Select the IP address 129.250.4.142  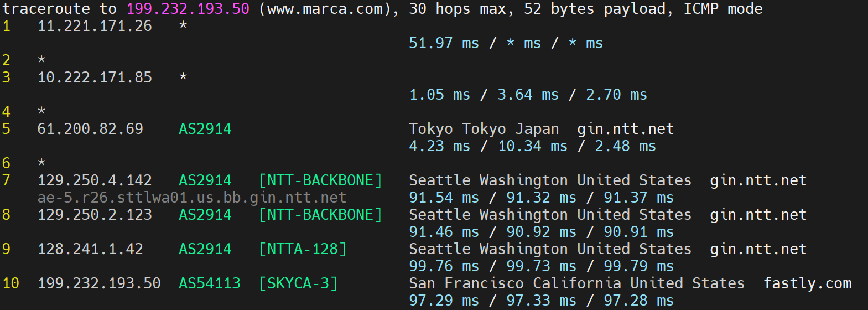pyautogui.click(x=95, y=180)
